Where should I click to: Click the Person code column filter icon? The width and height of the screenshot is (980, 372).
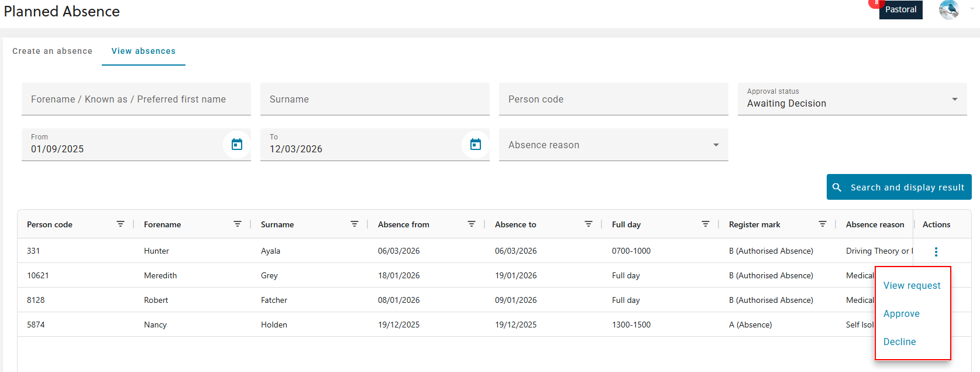pos(121,224)
